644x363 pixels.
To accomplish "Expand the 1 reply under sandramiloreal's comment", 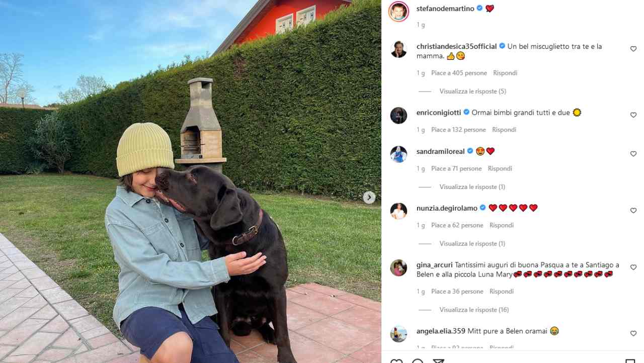I will click(472, 187).
